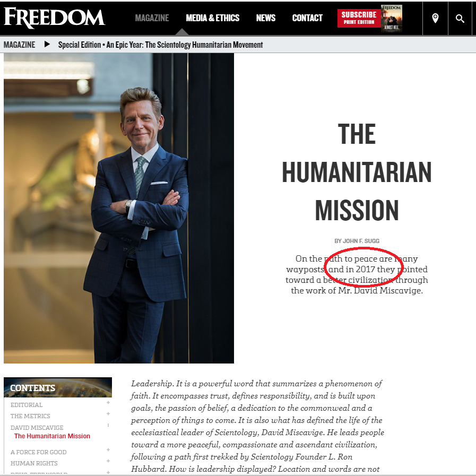This screenshot has height=476, width=476.
Task: Open the location pin icon
Action: tap(435, 18)
